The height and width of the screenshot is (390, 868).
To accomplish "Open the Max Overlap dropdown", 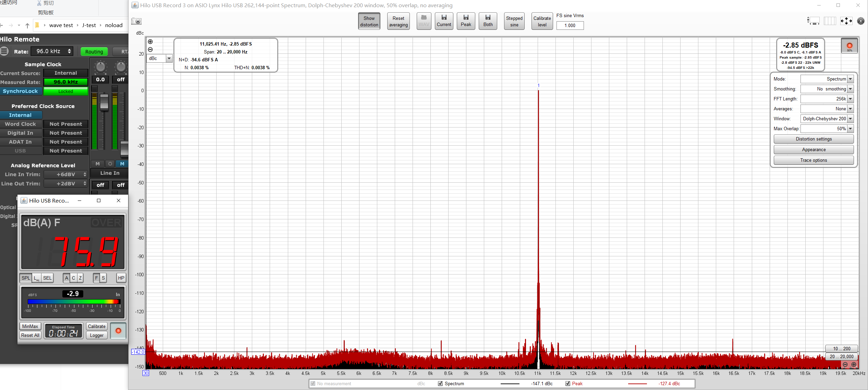I will (827, 129).
